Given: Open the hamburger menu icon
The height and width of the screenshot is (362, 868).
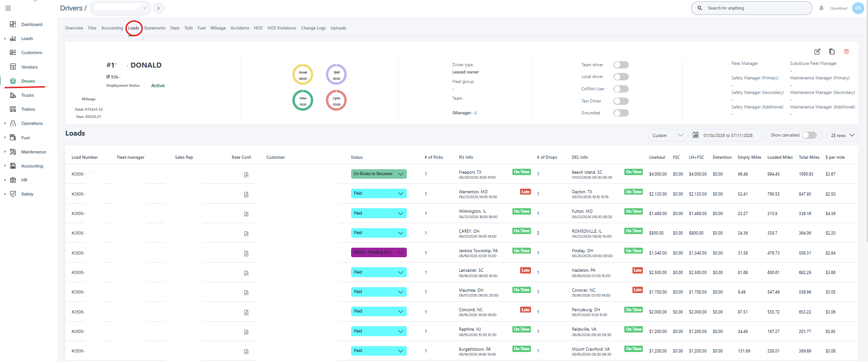Looking at the screenshot, I should pos(8,8).
